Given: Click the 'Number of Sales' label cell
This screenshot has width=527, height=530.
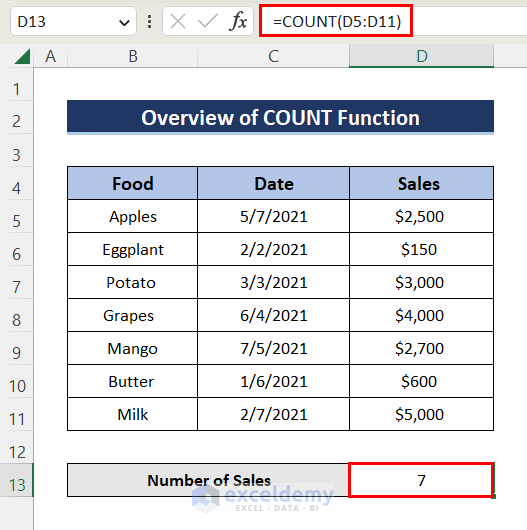Looking at the screenshot, I should (208, 480).
